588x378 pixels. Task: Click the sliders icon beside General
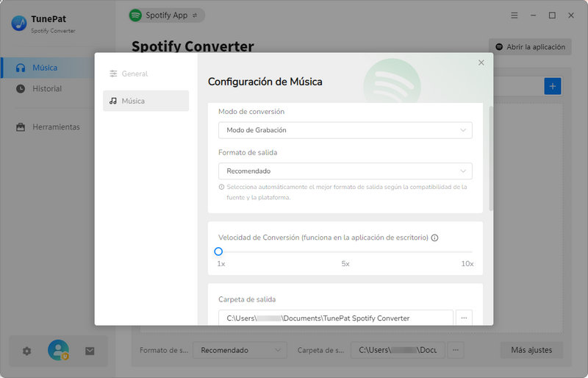coord(113,74)
